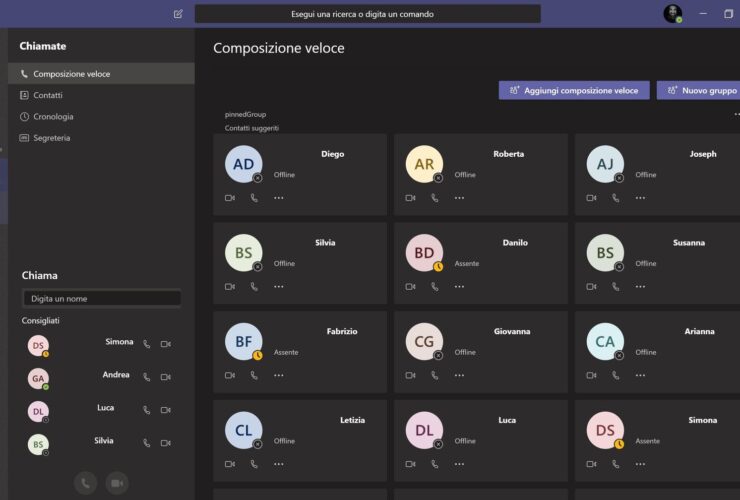
Task: Video call Luca from Consigliati list
Action: 166,410
